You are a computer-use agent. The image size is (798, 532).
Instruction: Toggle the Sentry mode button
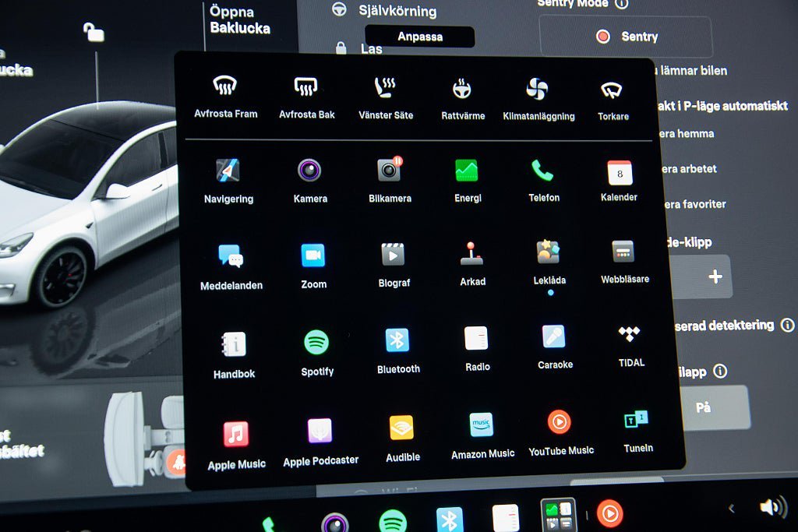[x=626, y=37]
